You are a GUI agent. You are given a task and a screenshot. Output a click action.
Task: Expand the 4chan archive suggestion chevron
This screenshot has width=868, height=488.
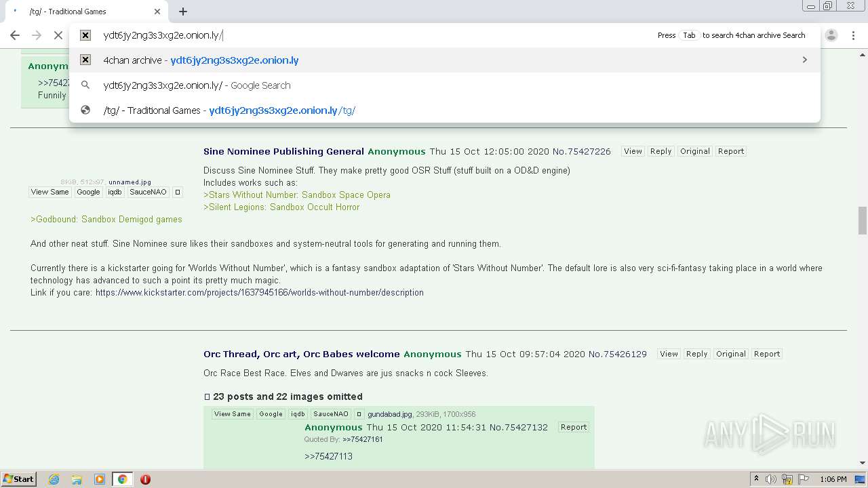[805, 60]
